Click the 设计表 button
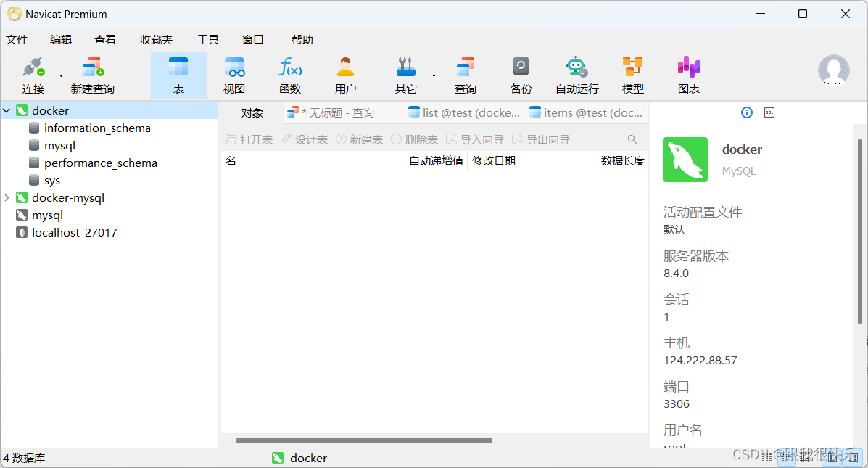Image resolution: width=868 pixels, height=468 pixels. [304, 139]
